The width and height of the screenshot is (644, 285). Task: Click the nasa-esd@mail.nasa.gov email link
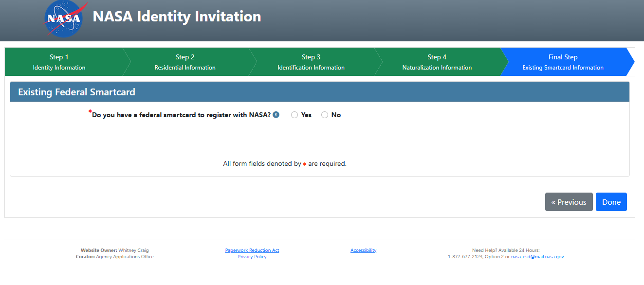point(537,257)
